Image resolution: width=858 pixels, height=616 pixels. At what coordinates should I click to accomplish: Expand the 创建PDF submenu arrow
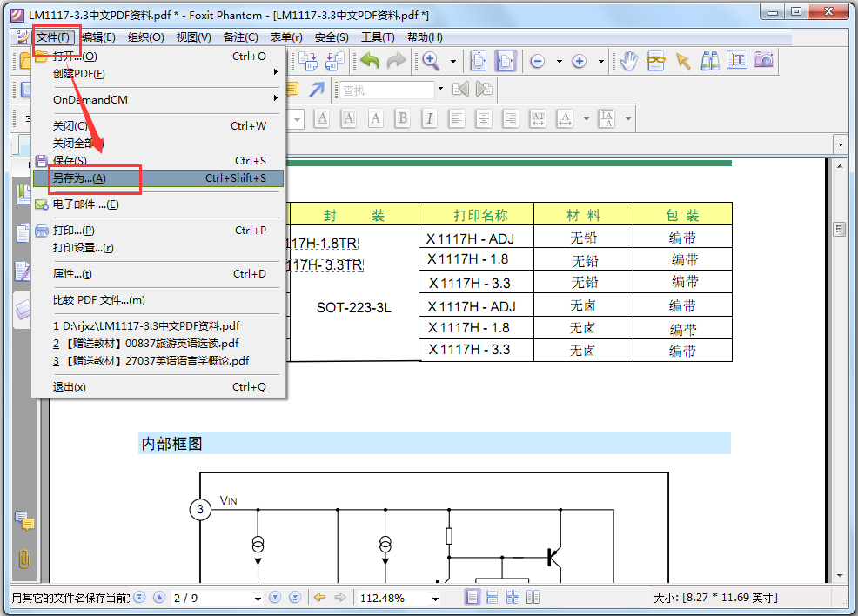click(x=276, y=72)
